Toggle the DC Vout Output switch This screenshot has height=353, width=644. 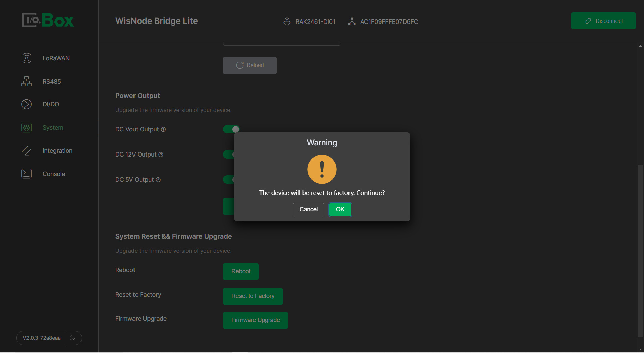tap(231, 129)
